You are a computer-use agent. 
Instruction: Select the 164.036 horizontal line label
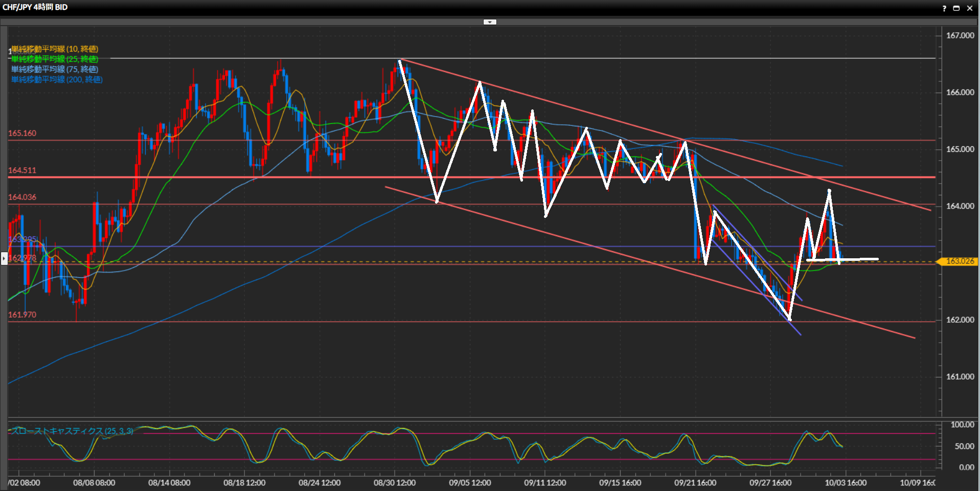coord(22,197)
